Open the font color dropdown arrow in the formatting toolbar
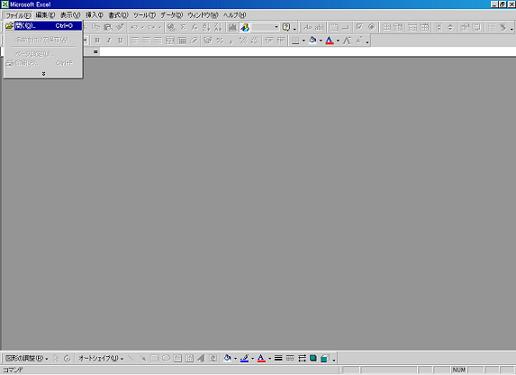The image size is (516, 375). pyautogui.click(x=338, y=41)
